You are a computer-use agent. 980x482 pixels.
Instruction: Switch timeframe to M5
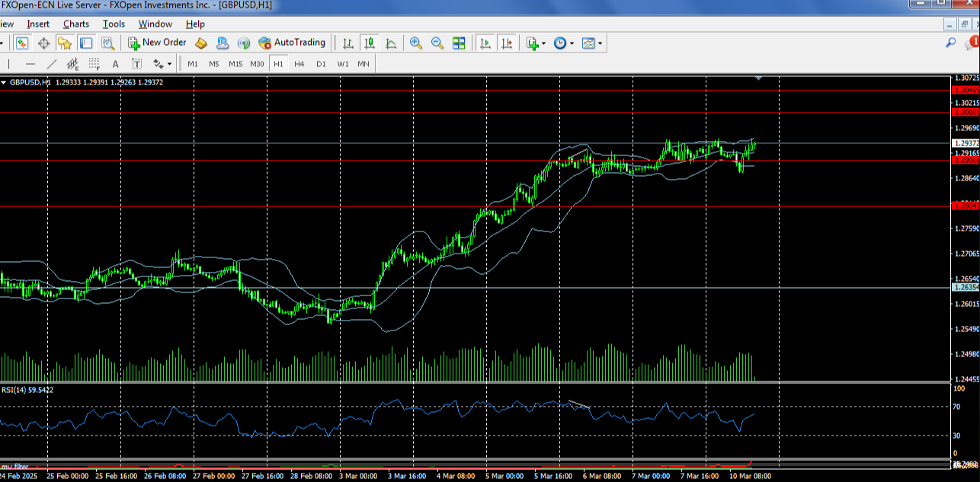click(214, 64)
